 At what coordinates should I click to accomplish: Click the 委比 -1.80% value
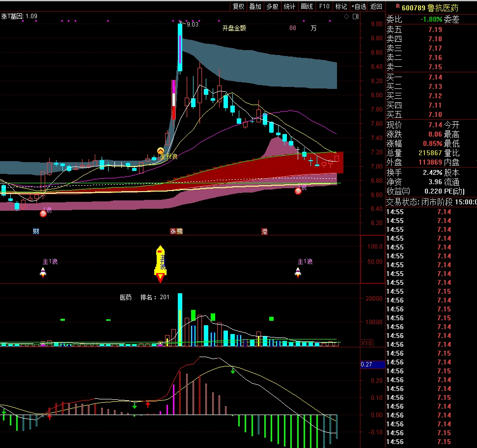[x=431, y=20]
